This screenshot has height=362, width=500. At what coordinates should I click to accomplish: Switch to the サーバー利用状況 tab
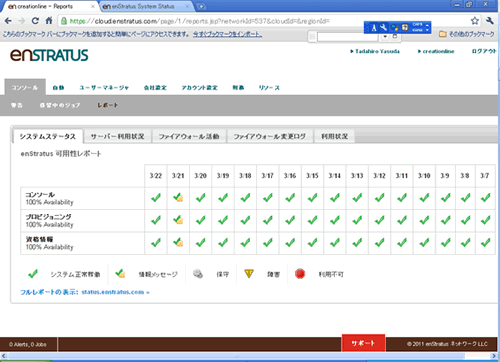coord(117,136)
